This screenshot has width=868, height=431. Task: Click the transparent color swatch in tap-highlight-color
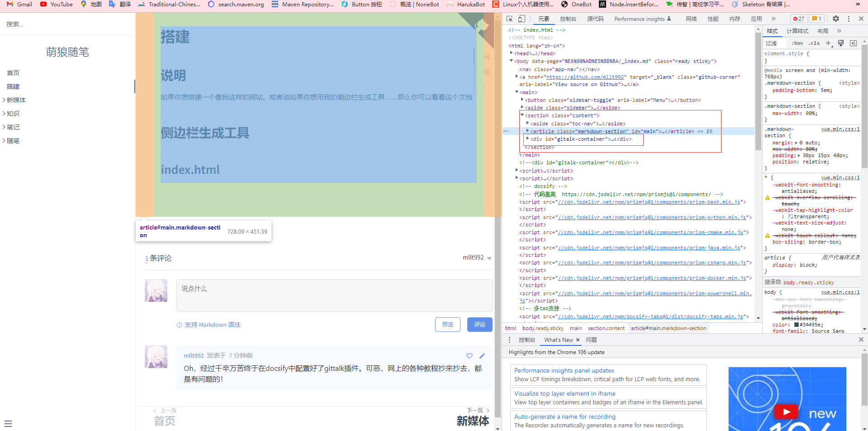(x=790, y=216)
